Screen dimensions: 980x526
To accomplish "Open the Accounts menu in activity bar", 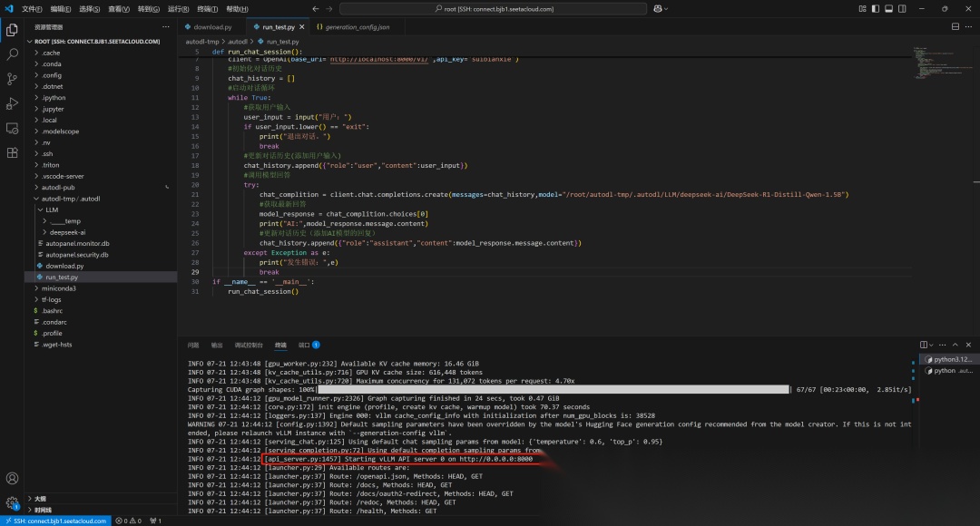I will pyautogui.click(x=12, y=479).
